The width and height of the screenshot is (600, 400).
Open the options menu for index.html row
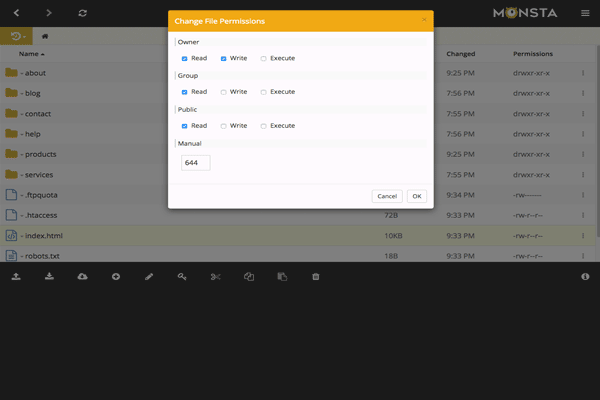(583, 235)
